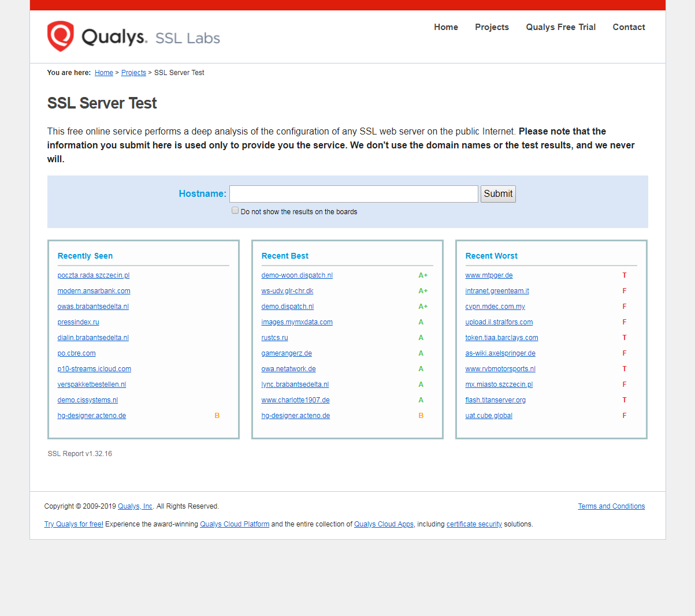Open demo.cissystems.nl report
Screen dimensions: 695x616
pyautogui.click(x=88, y=400)
